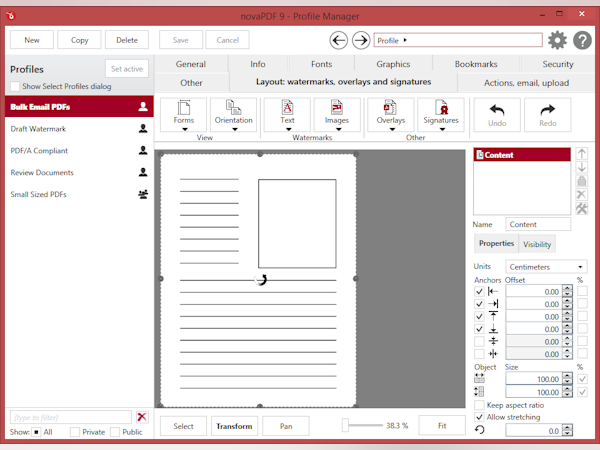This screenshot has height=450, width=600.
Task: Open the Orientation tool
Action: [233, 114]
